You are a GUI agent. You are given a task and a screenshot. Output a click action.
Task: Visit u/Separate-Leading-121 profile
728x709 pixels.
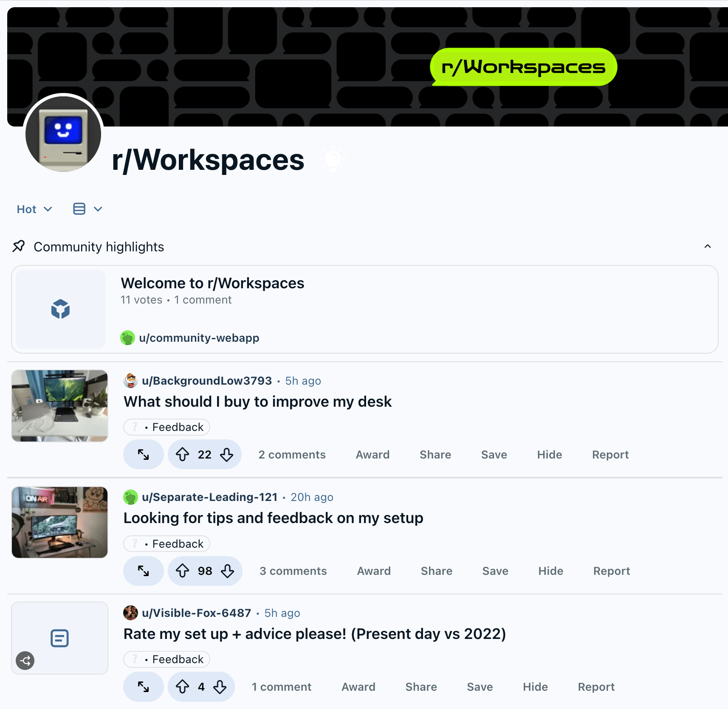tap(209, 497)
